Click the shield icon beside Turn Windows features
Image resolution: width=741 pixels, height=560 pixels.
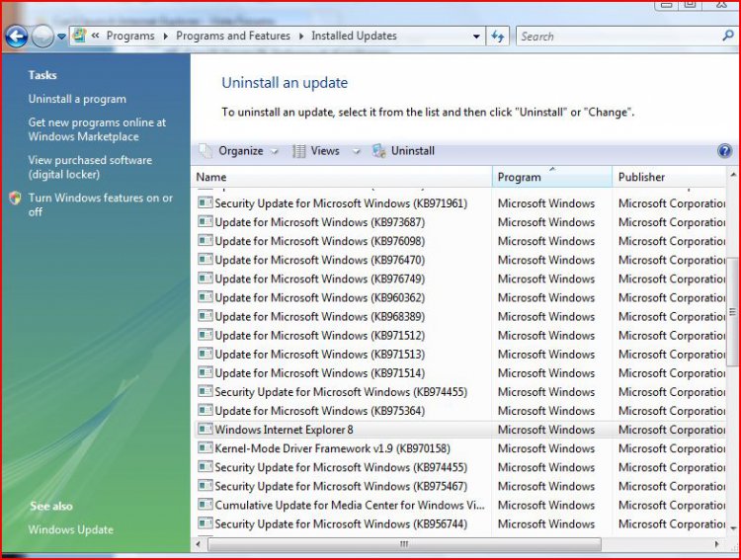[15, 198]
